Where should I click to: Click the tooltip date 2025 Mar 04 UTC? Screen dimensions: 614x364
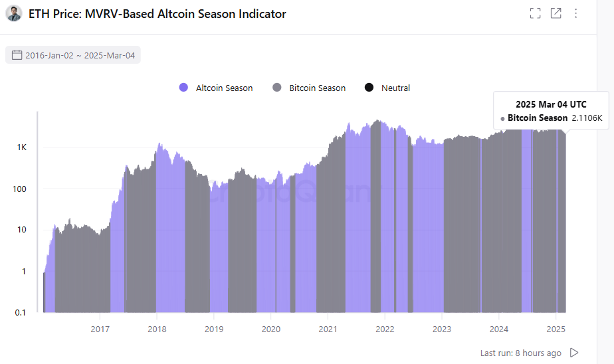(551, 104)
